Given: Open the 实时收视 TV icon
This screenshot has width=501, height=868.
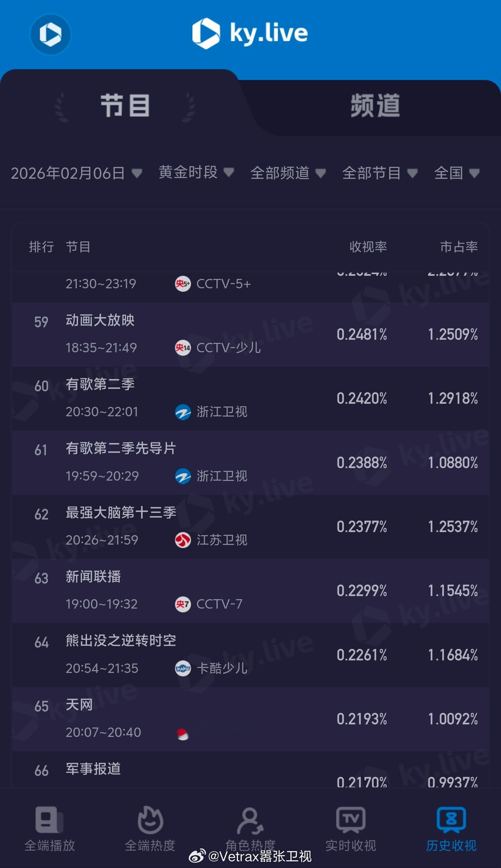Looking at the screenshot, I should [x=350, y=820].
